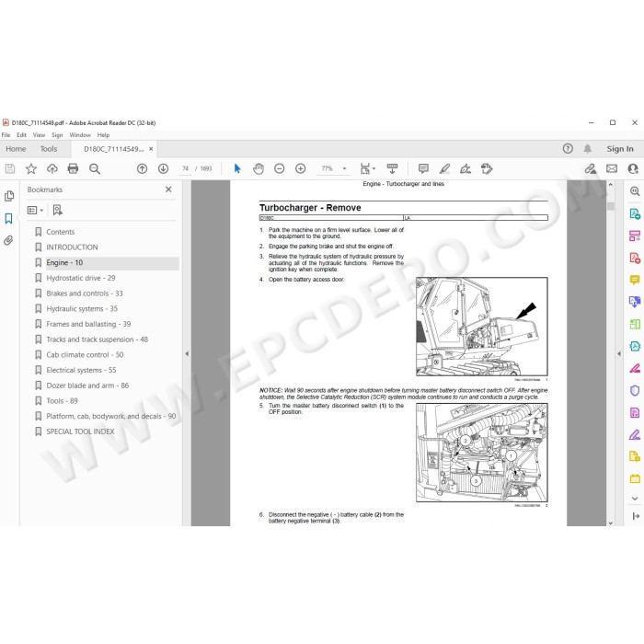Switch to the Home tab

16,149
